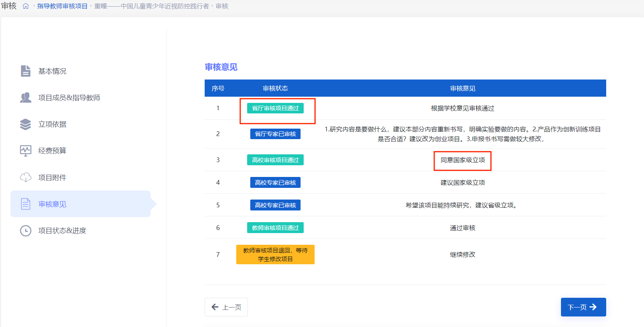The image size is (644, 327).
Task: Click the home icon in breadcrumb
Action: pyautogui.click(x=26, y=6)
